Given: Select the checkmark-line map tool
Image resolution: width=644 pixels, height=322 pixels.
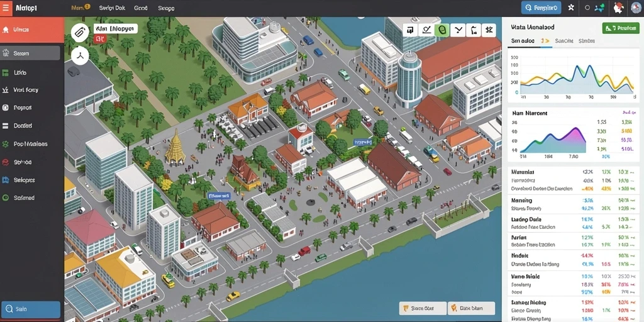Looking at the screenshot, I should (x=426, y=30).
